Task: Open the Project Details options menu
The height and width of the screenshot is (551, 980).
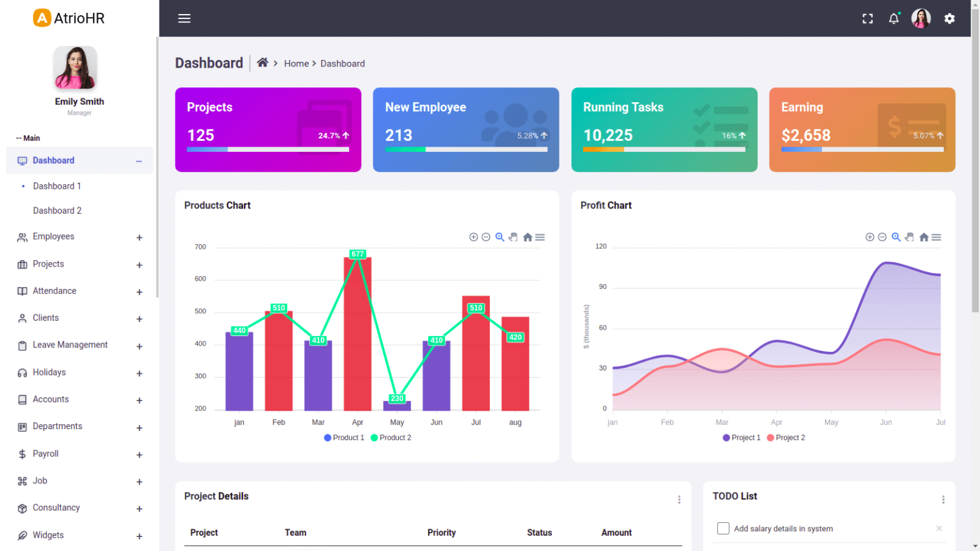Action: click(679, 499)
